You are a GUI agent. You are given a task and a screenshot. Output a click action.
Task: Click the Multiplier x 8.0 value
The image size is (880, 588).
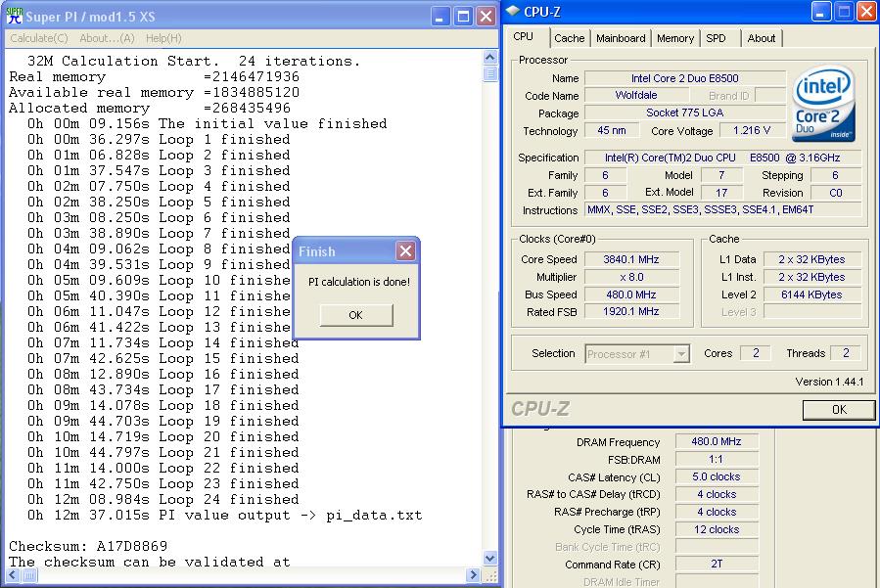[x=631, y=277]
